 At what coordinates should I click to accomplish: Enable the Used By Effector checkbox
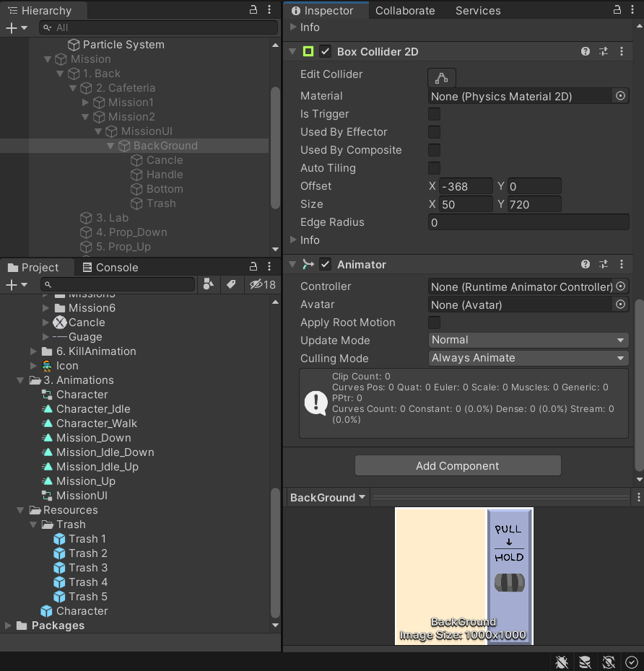click(434, 132)
